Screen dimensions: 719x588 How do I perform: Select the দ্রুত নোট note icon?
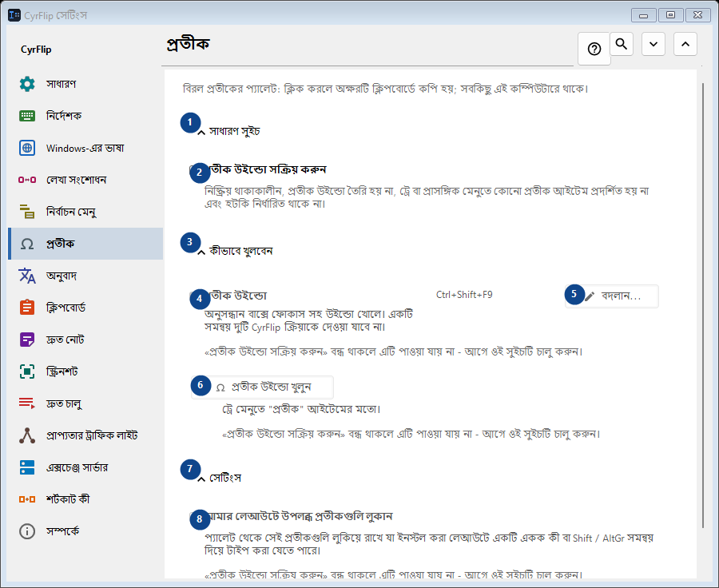click(27, 340)
